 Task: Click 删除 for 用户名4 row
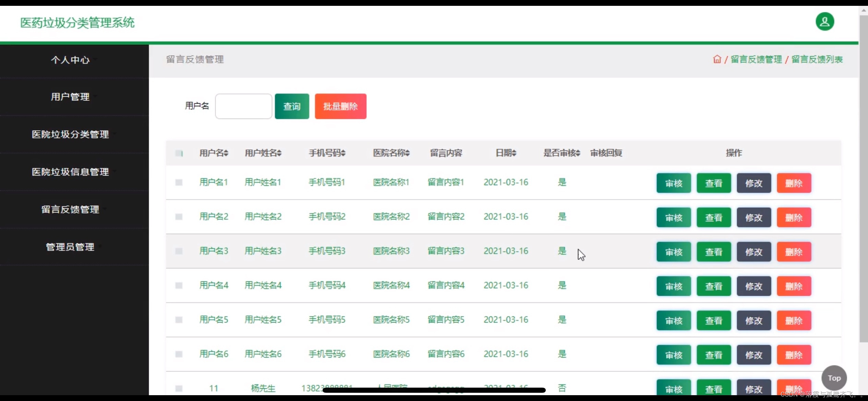(794, 286)
